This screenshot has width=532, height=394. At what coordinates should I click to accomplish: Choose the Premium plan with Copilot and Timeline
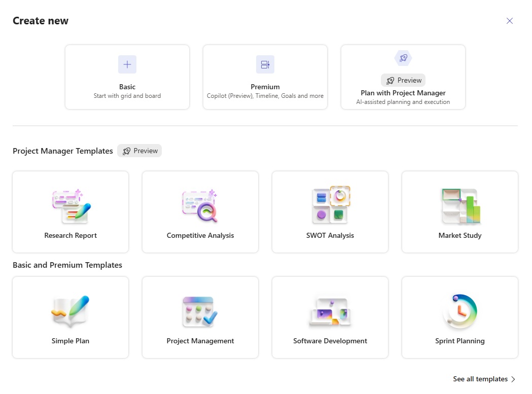click(265, 77)
